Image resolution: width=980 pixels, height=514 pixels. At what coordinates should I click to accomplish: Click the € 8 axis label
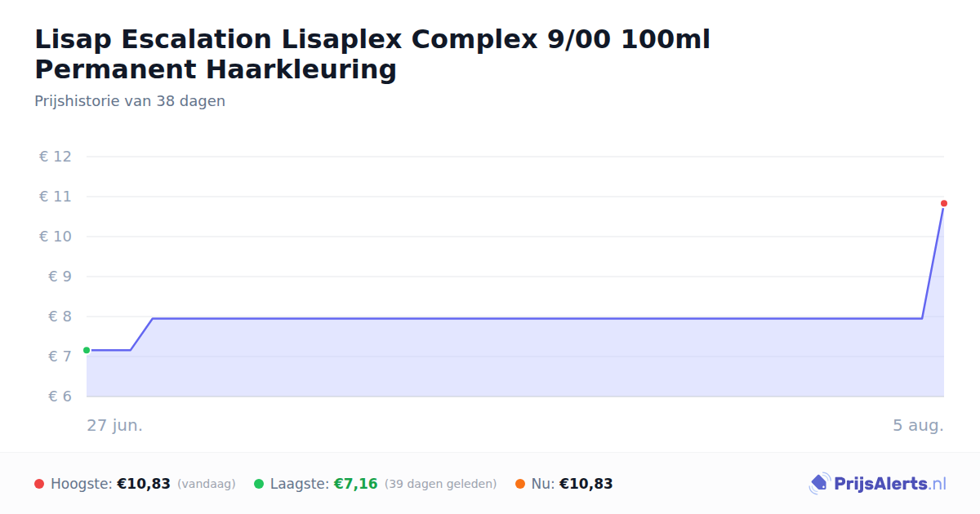coord(60,317)
